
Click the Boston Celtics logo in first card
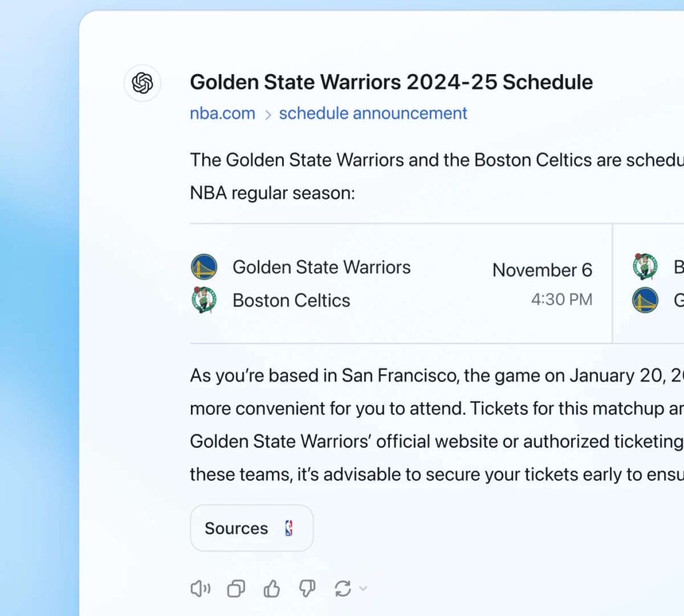point(204,300)
